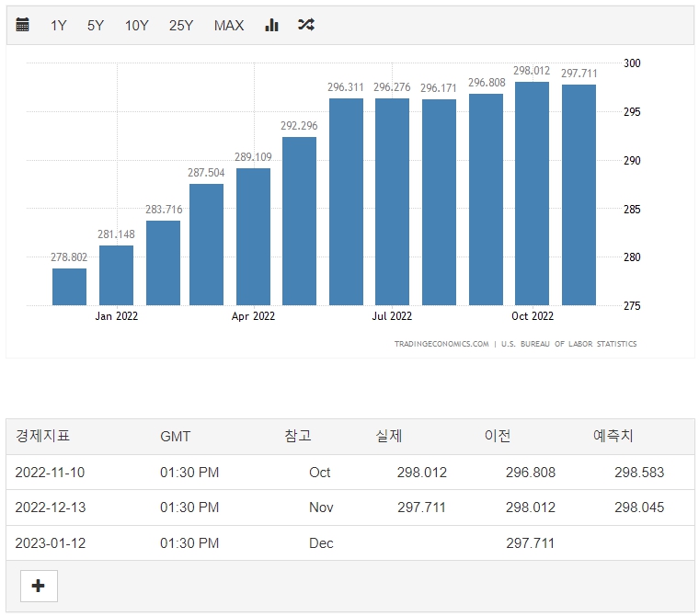Click the Oct 2022 x-axis label
The width and height of the screenshot is (699, 616).
(533, 316)
